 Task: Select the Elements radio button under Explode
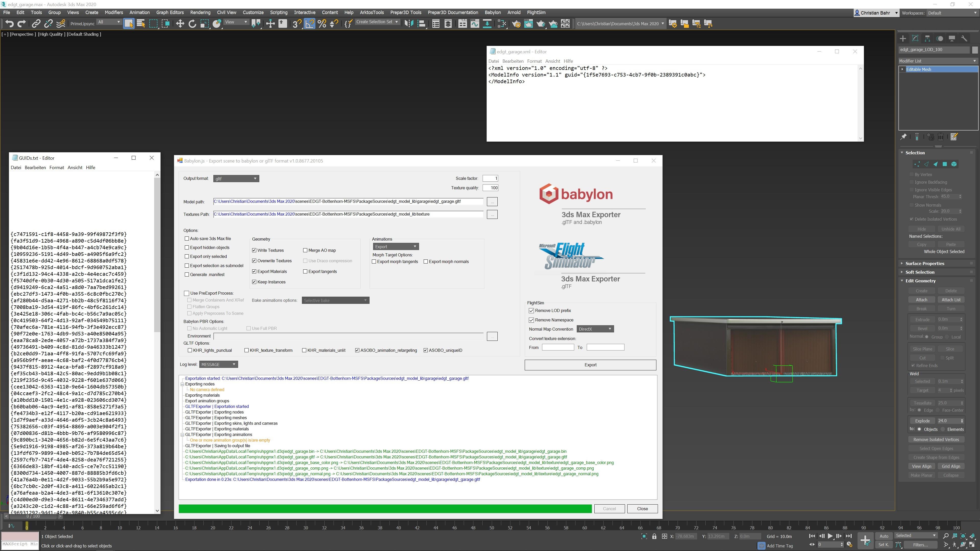pyautogui.click(x=943, y=429)
